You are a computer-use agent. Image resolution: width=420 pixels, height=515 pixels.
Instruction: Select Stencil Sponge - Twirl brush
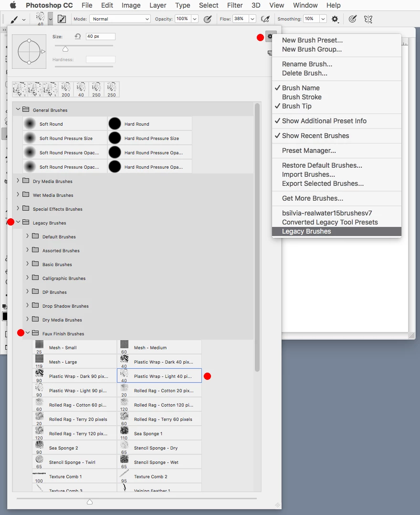tap(74, 462)
